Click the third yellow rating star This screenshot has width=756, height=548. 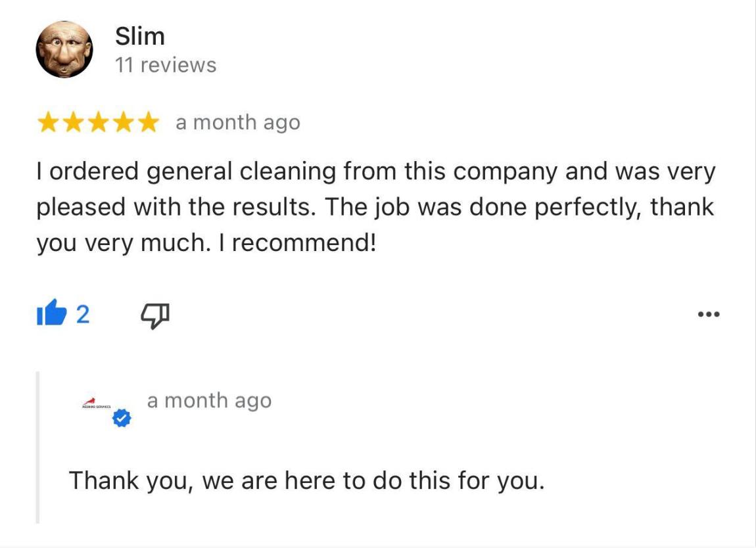point(99,122)
